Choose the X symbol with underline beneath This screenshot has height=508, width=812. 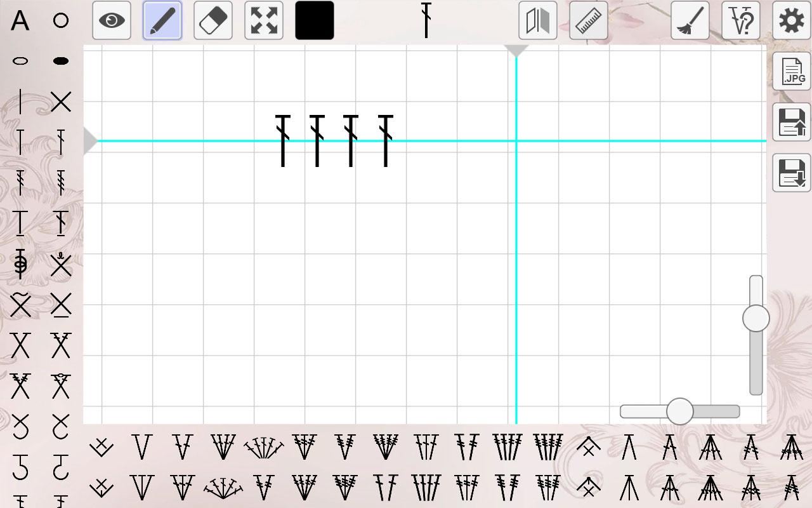[x=61, y=305]
